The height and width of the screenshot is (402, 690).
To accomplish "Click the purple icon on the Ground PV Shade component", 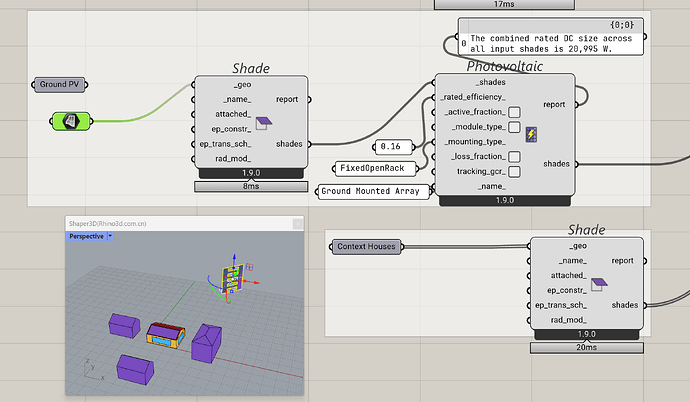I will pos(264,123).
